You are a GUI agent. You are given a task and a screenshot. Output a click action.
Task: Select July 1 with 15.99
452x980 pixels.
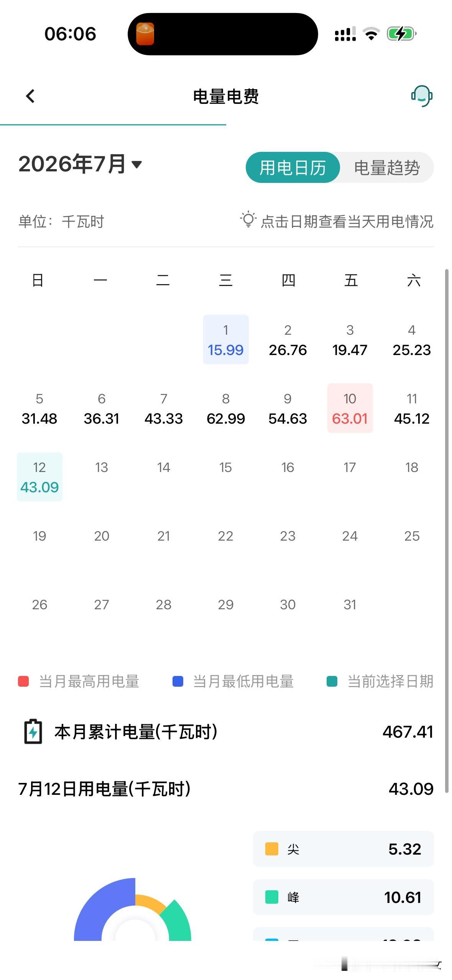click(226, 339)
